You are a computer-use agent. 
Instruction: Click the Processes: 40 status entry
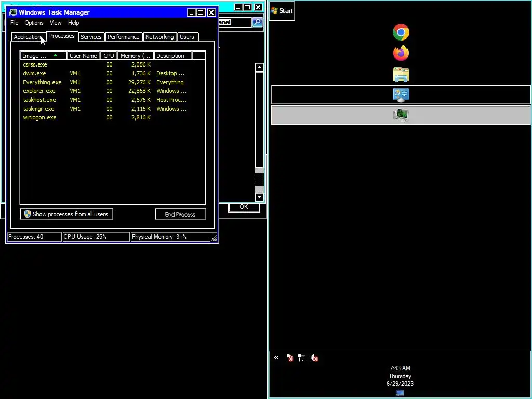(x=34, y=237)
